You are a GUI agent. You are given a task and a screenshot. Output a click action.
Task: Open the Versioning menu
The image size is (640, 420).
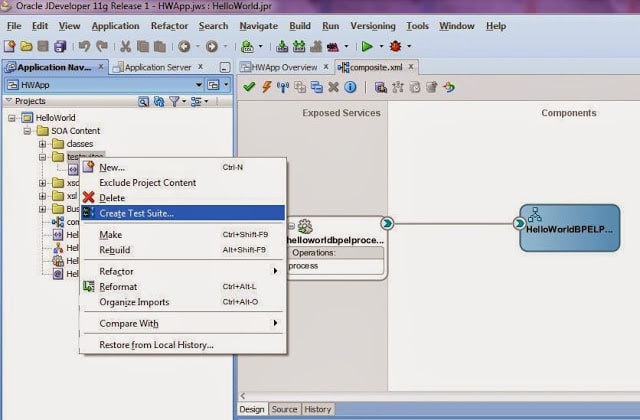[373, 26]
